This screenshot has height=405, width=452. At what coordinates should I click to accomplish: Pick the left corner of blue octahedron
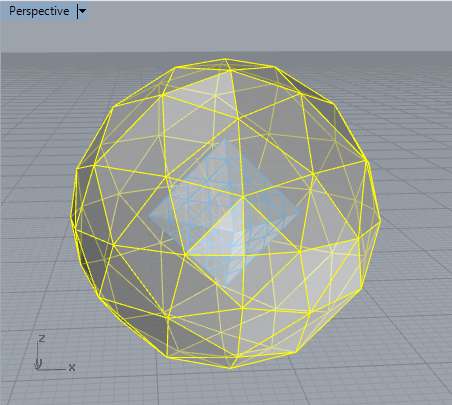pos(149,215)
